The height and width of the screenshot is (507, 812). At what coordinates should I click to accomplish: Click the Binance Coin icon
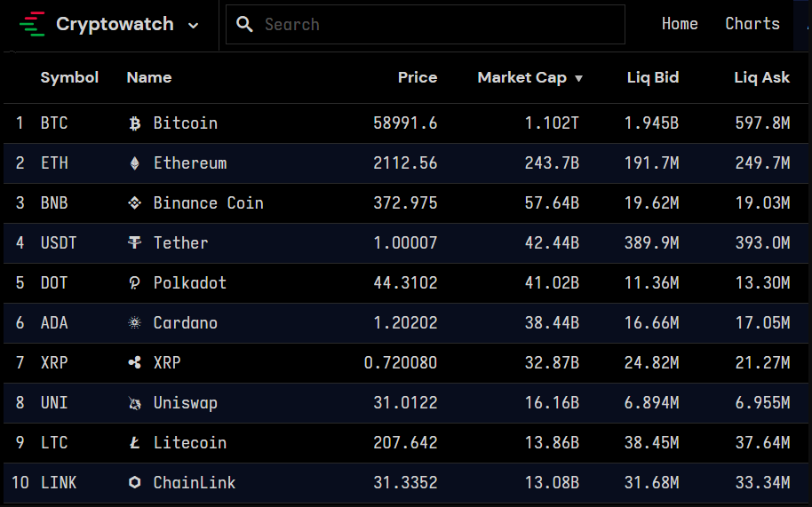(135, 202)
